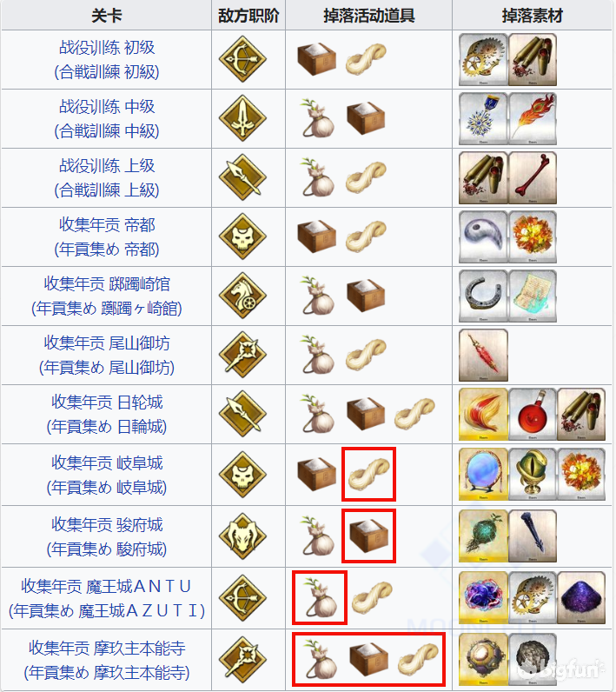Open the 战役训练 初级 stage link

tap(107, 60)
